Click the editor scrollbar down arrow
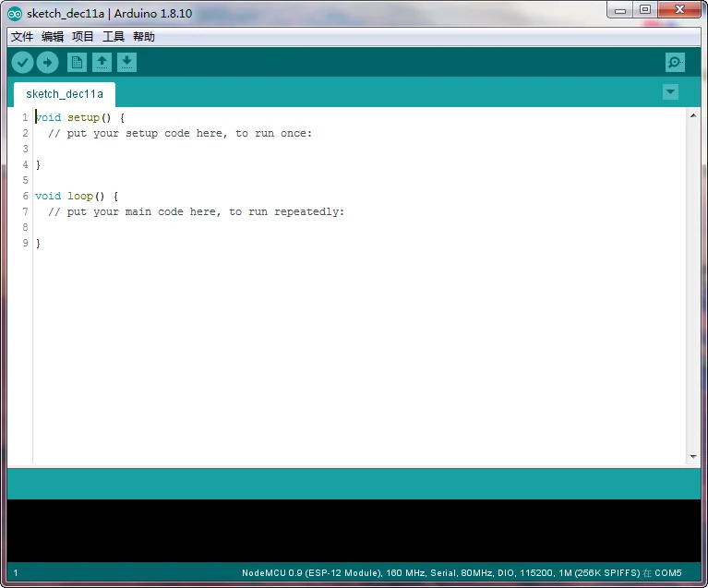 pyautogui.click(x=693, y=457)
